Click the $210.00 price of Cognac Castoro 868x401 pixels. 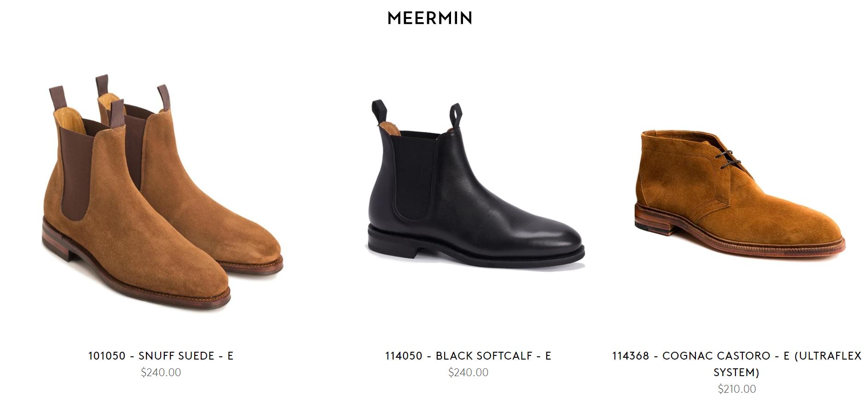[737, 389]
